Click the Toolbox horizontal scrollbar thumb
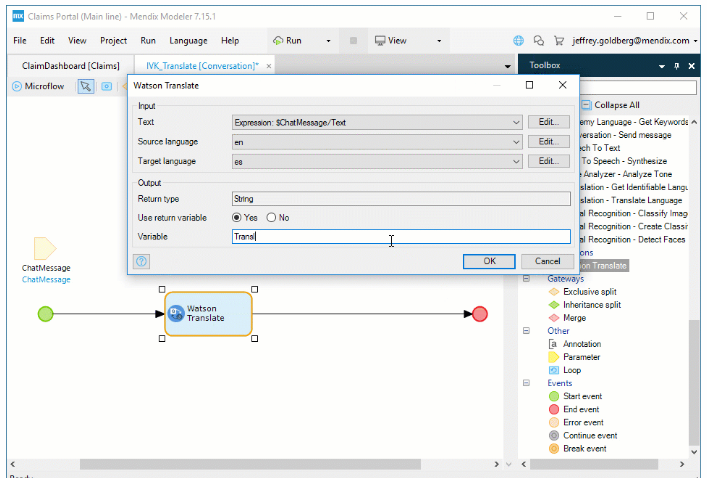 (594, 464)
